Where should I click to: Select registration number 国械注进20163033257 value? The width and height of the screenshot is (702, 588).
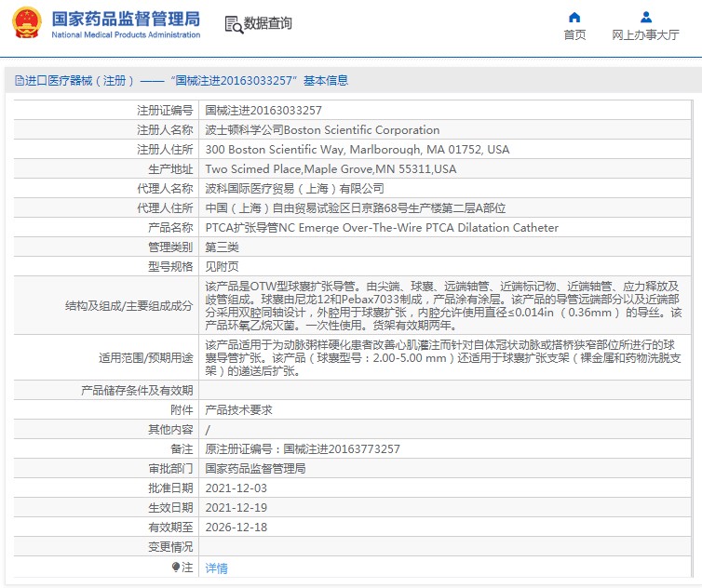click(x=263, y=110)
